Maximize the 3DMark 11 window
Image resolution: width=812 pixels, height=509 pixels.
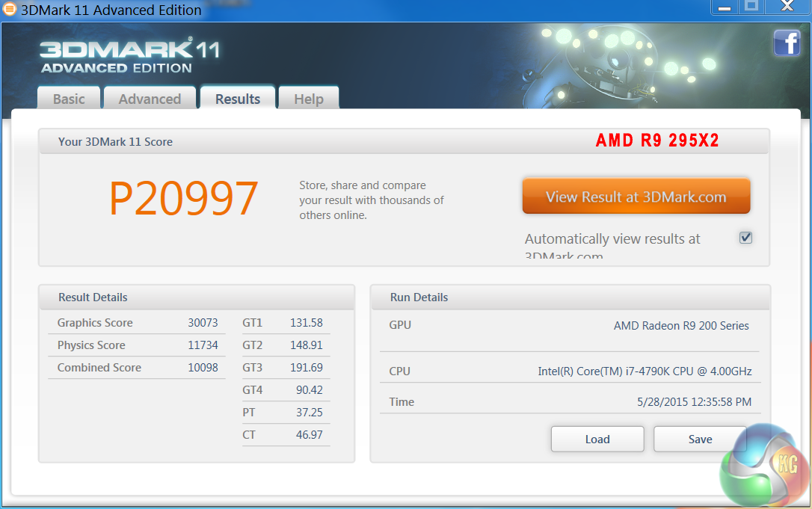pyautogui.click(x=751, y=7)
